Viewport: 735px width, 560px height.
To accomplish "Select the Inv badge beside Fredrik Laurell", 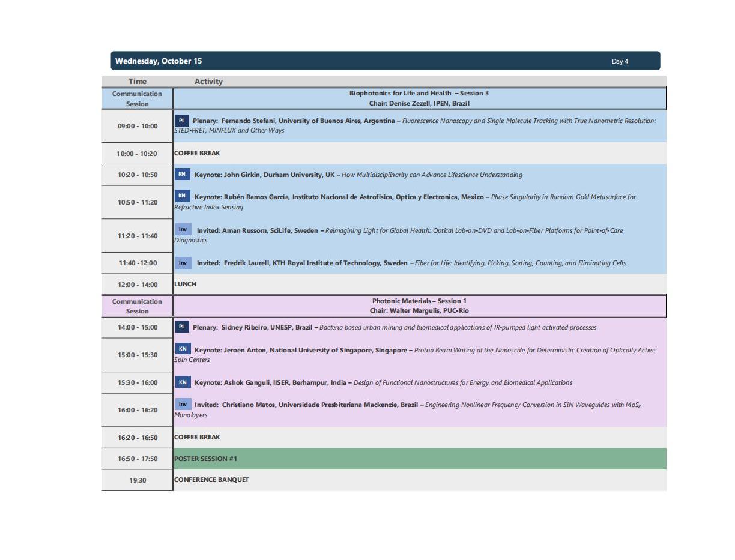I will (183, 263).
